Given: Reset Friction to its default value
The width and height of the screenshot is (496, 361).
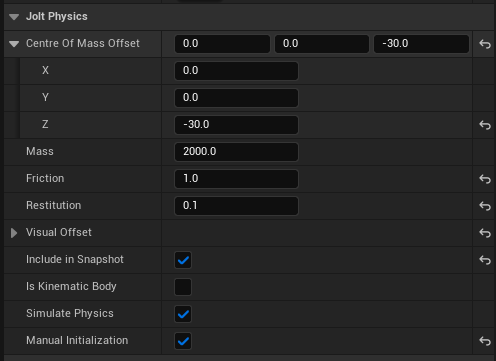Looking at the screenshot, I should [x=485, y=179].
